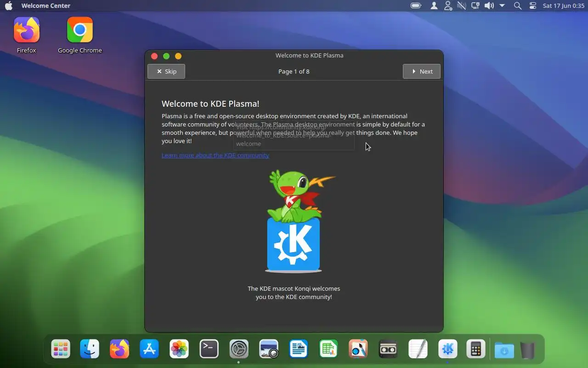
Task: Click the green window button in title bar
Action: click(166, 56)
